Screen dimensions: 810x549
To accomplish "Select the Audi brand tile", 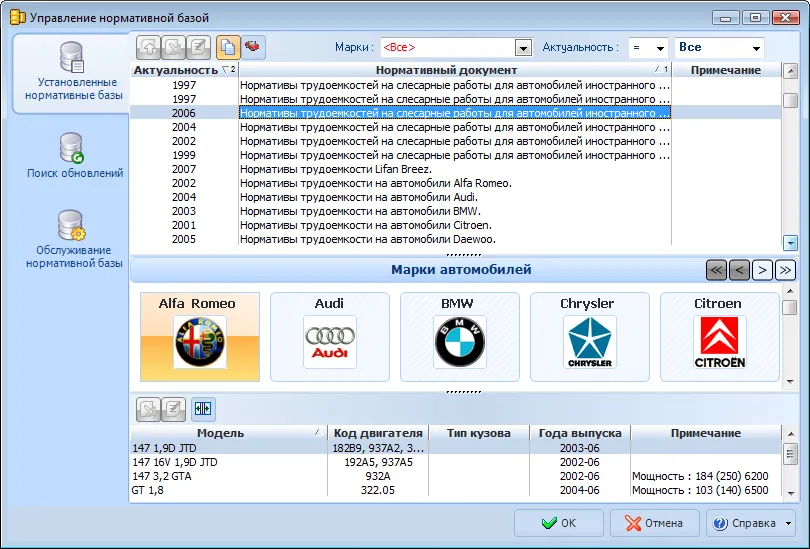I will (x=330, y=337).
